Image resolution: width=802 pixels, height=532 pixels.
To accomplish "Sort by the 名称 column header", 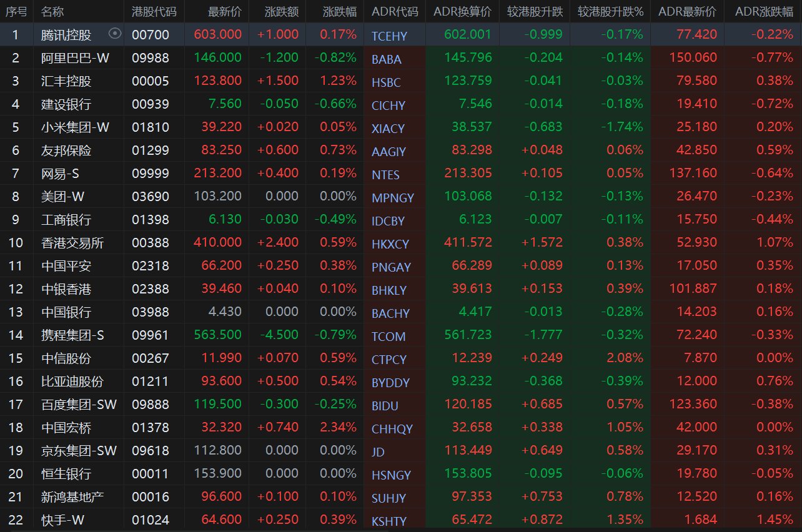I will (x=52, y=11).
